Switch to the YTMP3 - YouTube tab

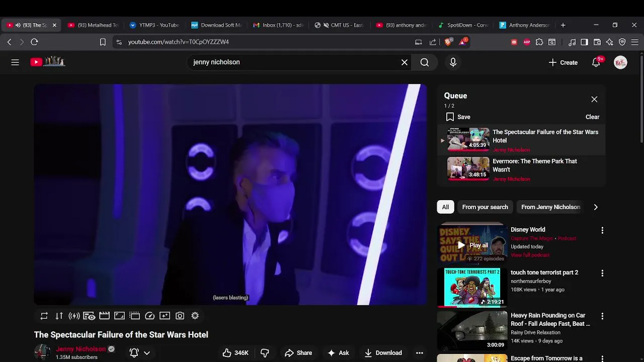coord(154,25)
